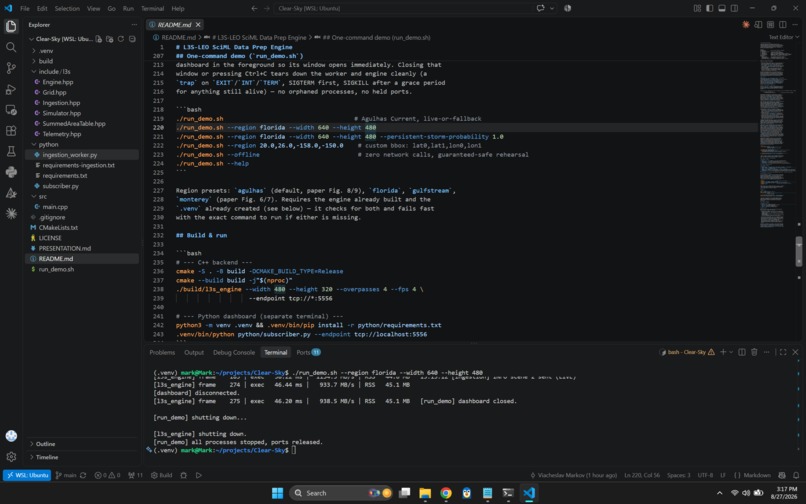Open the Testing flask view
This screenshot has height=504, width=806.
coord(11,151)
